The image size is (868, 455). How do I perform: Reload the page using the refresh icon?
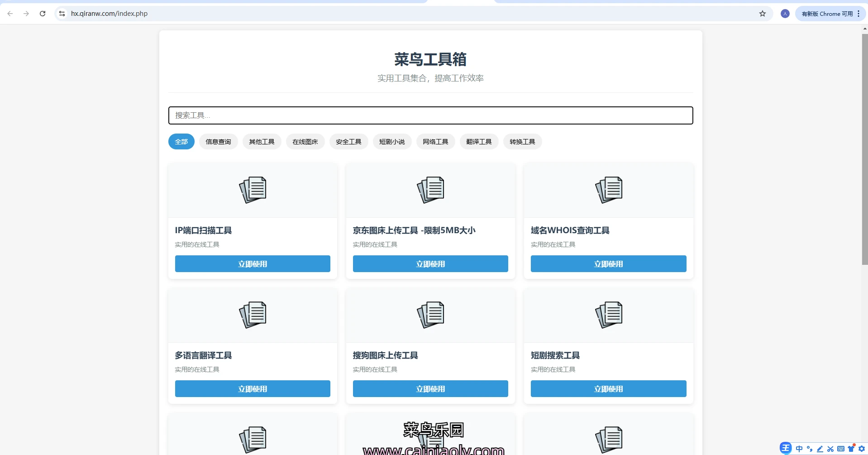coord(43,14)
